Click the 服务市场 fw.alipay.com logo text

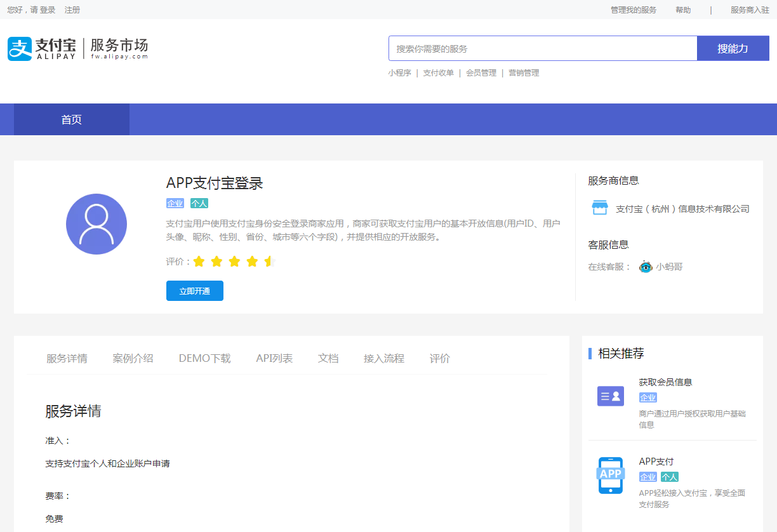click(119, 48)
